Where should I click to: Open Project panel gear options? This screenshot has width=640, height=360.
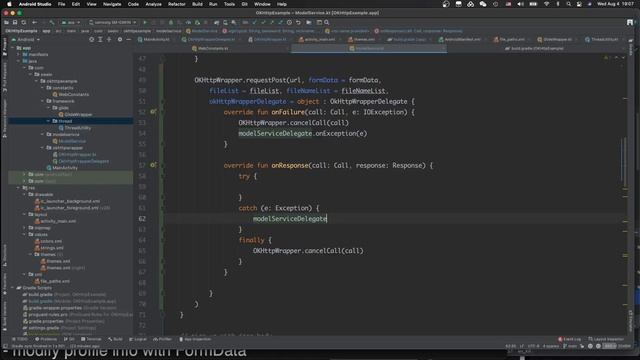[120, 40]
